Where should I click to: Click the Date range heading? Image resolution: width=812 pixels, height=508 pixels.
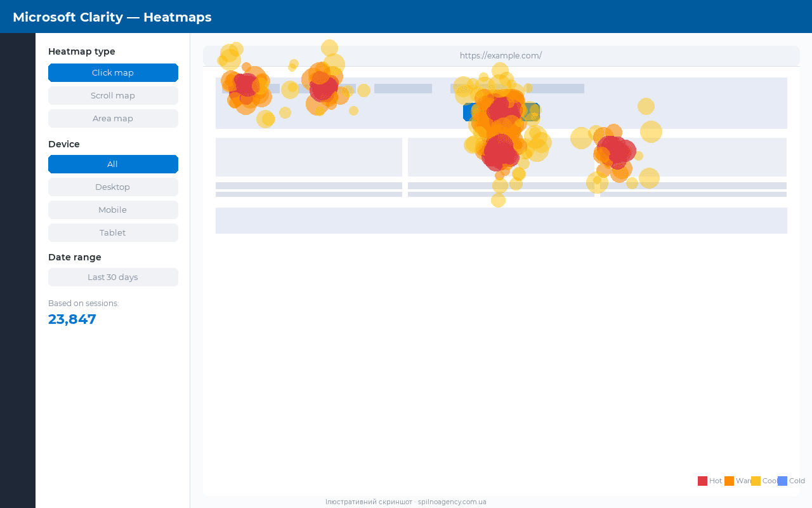tap(75, 257)
